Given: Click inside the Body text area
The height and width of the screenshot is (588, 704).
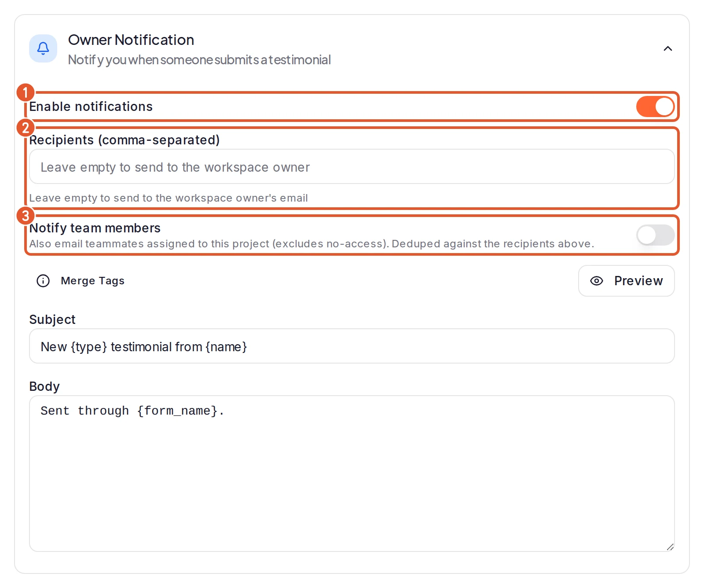Looking at the screenshot, I should pos(352,474).
